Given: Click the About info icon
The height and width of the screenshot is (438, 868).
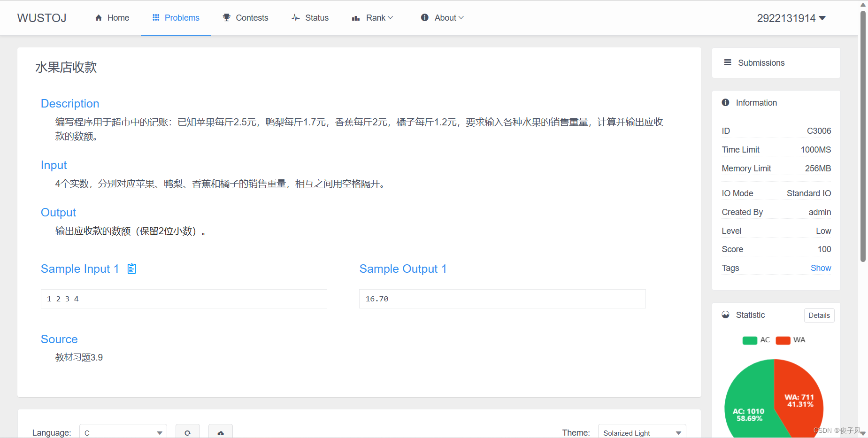Looking at the screenshot, I should [425, 17].
